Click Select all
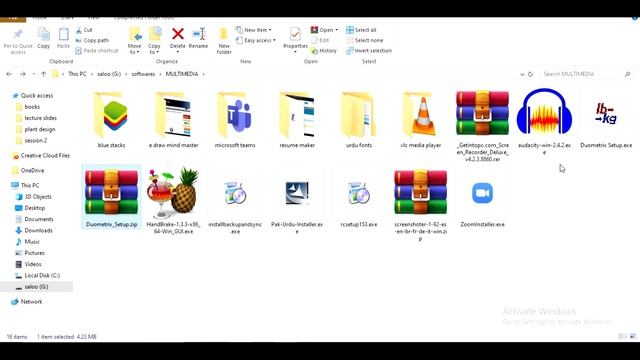This screenshot has height=360, width=640. pos(361,30)
